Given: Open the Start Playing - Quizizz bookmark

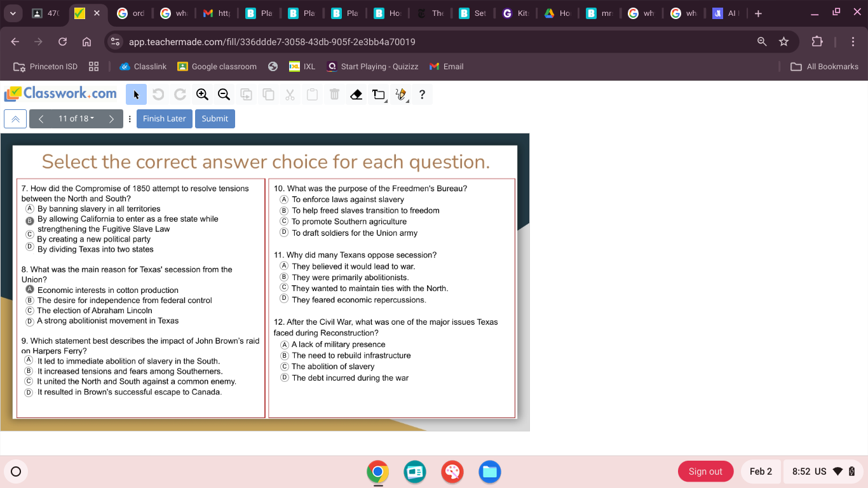Looking at the screenshot, I should coord(372,66).
